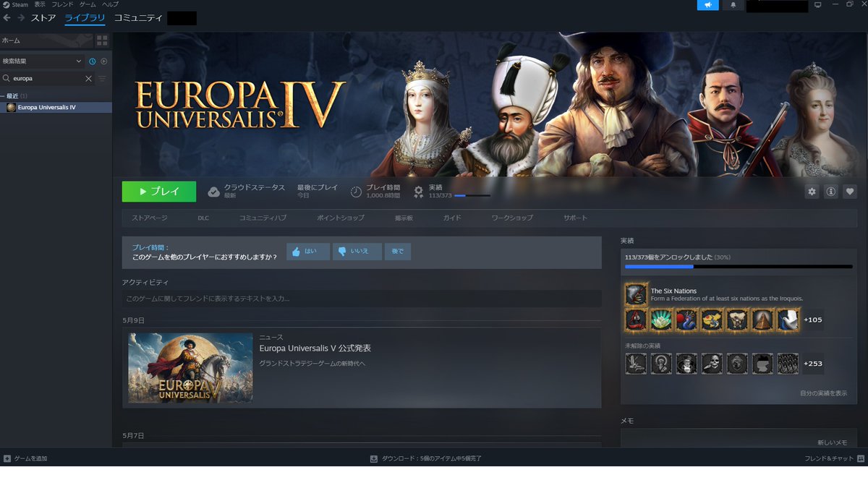This screenshot has width=868, height=488.
Task: Switch to the ライブラリ tab
Action: (85, 18)
